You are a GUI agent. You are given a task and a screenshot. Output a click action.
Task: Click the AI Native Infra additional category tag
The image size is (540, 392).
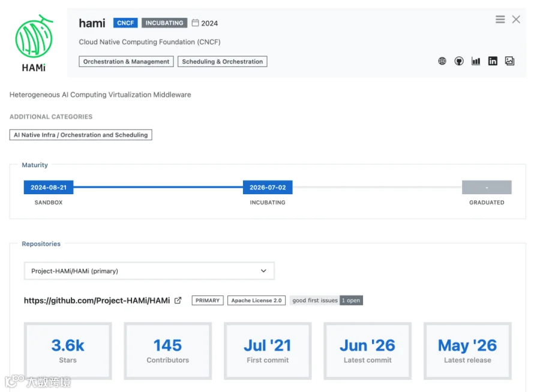point(80,135)
